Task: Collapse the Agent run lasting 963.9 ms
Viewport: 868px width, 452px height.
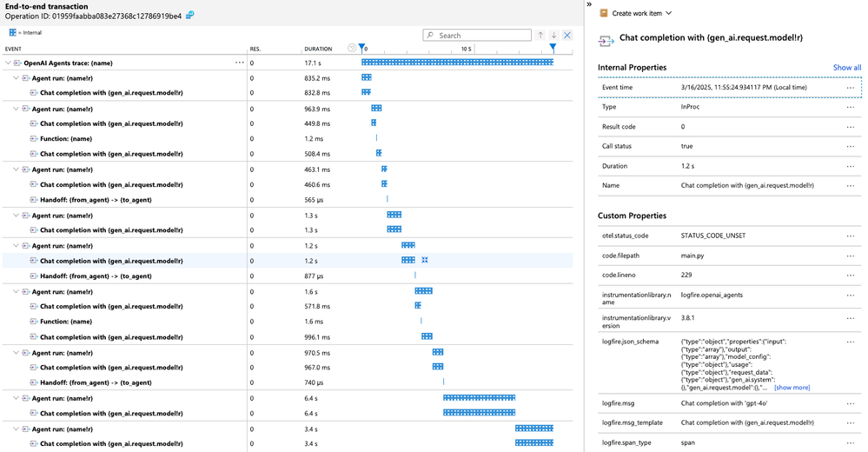Action: (x=16, y=110)
